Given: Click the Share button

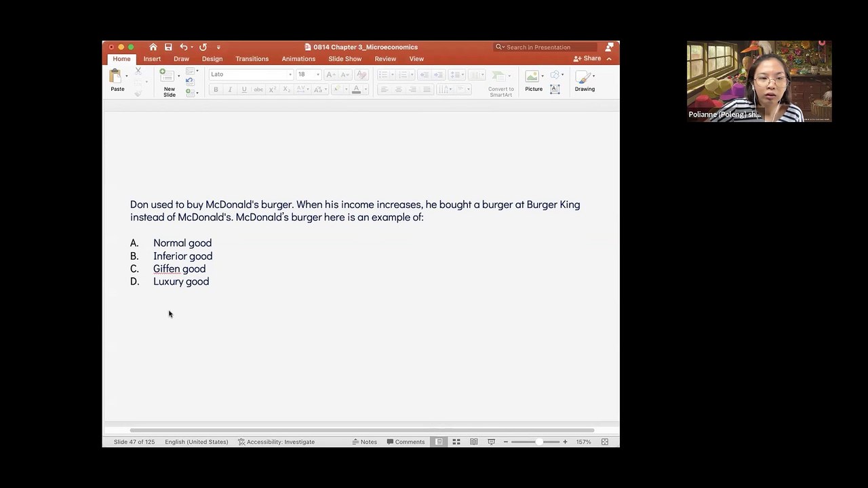Looking at the screenshot, I should [x=587, y=58].
